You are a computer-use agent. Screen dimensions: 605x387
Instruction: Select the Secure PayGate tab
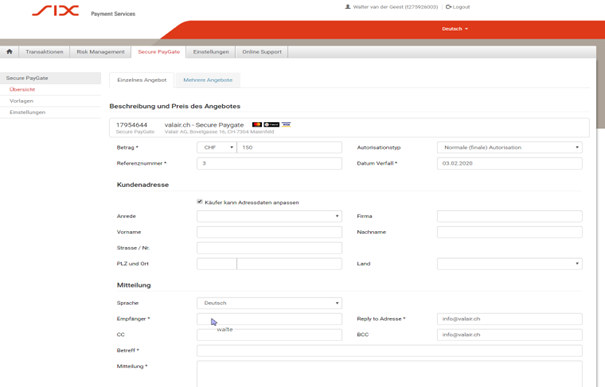tap(159, 52)
